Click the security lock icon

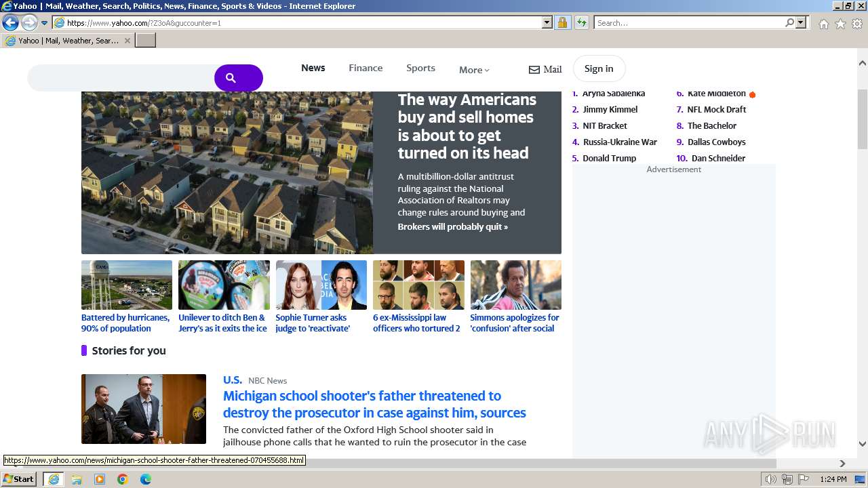pyautogui.click(x=562, y=23)
